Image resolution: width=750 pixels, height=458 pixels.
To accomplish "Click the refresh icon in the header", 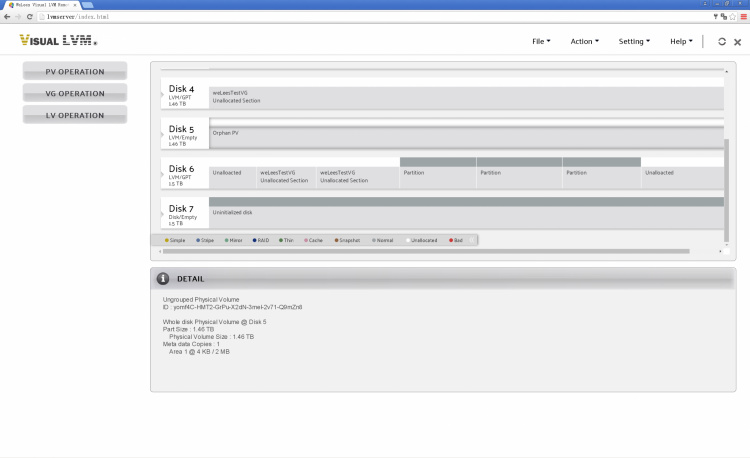I will click(x=722, y=42).
